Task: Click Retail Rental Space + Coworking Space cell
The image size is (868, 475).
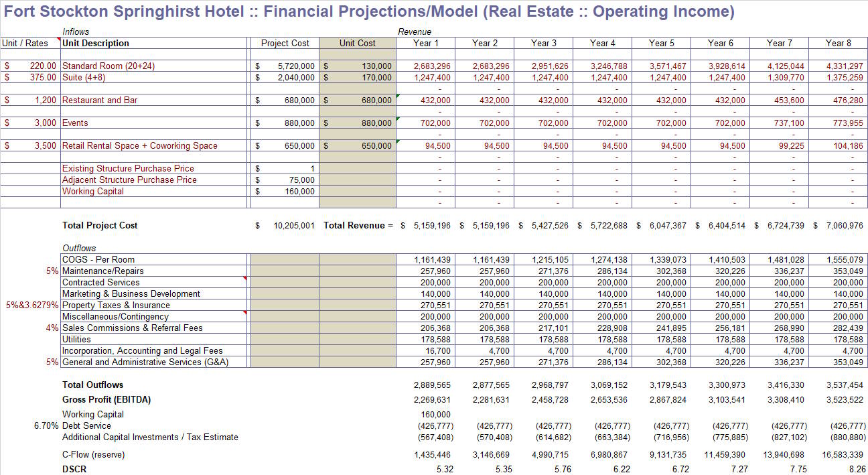Action: point(139,146)
